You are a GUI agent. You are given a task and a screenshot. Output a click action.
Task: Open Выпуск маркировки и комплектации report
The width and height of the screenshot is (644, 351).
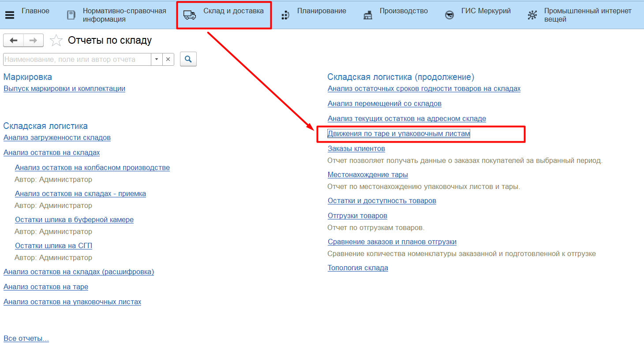64,89
